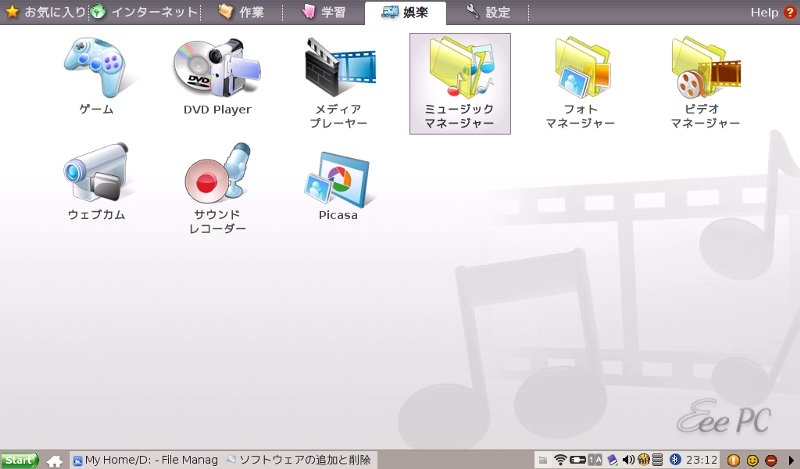Open サウンドレコーダー sound recorder
This screenshot has width=800, height=469.
tap(217, 188)
